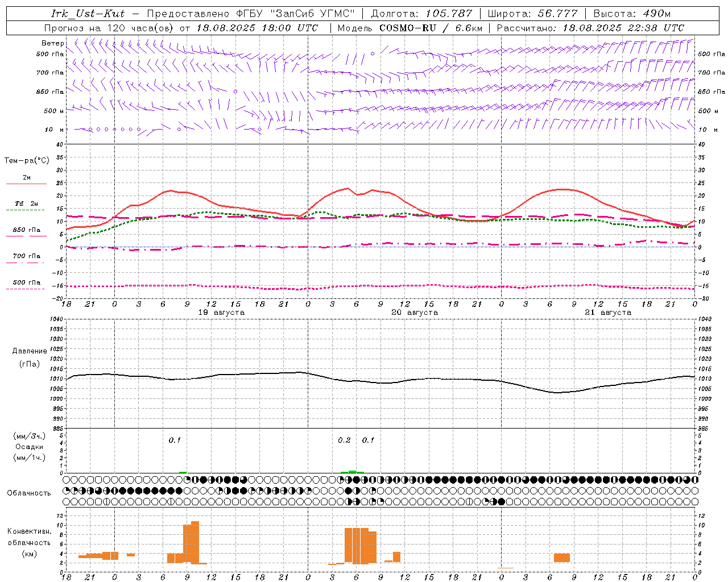This screenshot has width=728, height=582.
Task: Click the (км) unit under convective cloudiness
Action: [30, 554]
